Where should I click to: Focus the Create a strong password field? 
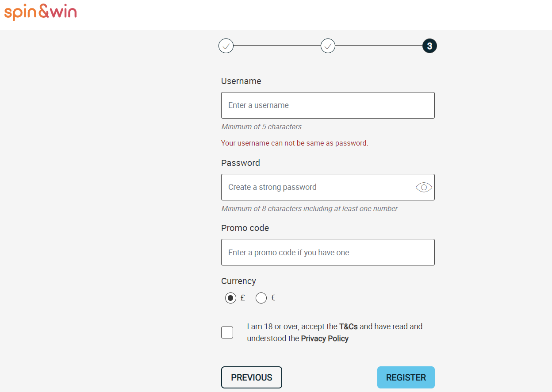point(328,187)
